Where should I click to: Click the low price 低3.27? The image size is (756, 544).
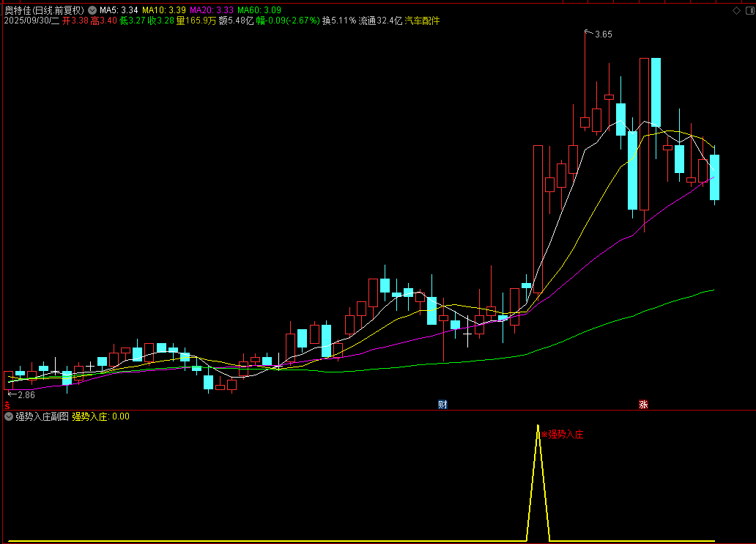(132, 21)
